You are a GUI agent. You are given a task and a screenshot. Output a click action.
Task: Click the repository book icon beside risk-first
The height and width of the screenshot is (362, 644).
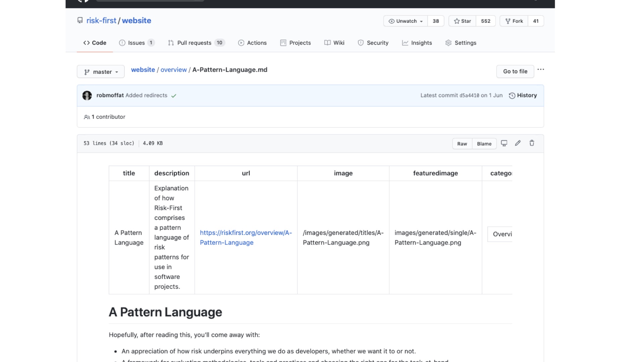[80, 20]
